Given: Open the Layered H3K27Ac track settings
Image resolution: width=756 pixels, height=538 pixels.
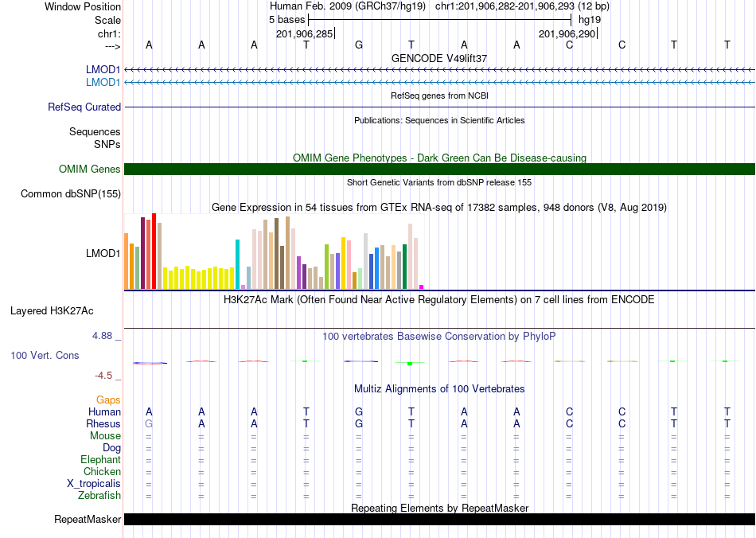Looking at the screenshot, I should point(52,311).
